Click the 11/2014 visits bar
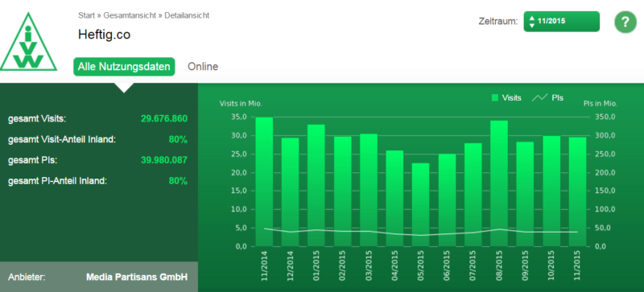644x292 pixels. [x=264, y=182]
